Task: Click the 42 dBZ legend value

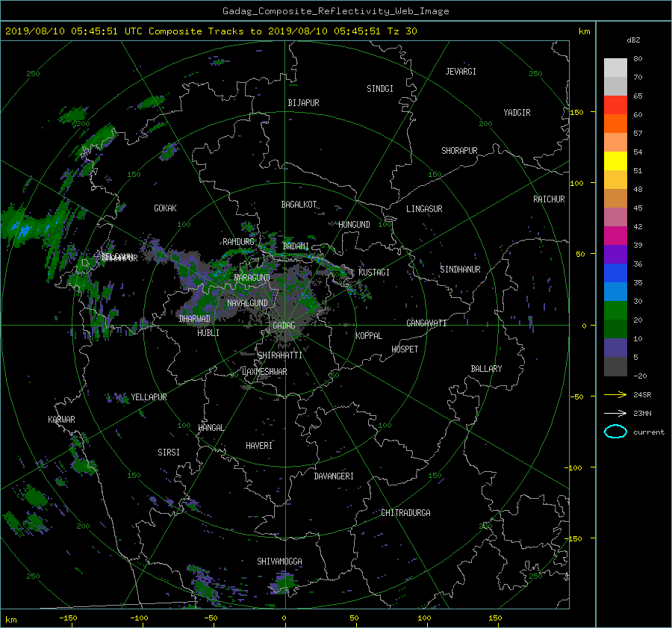Action: (638, 226)
